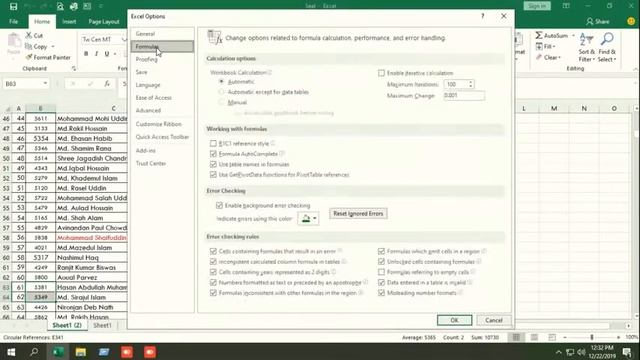Image resolution: width=640 pixels, height=360 pixels.
Task: Toggle Use table names in formulas
Action: 213,164
